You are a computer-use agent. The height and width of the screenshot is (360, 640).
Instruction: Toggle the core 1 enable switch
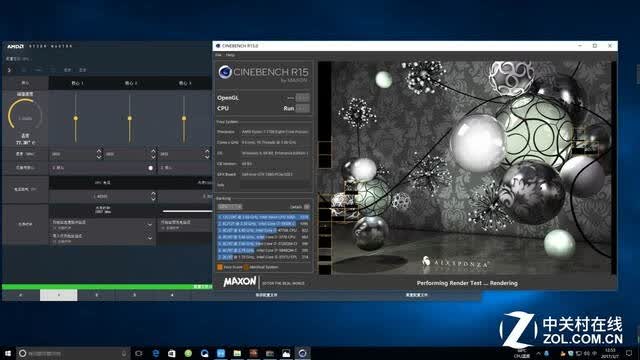click(x=151, y=168)
